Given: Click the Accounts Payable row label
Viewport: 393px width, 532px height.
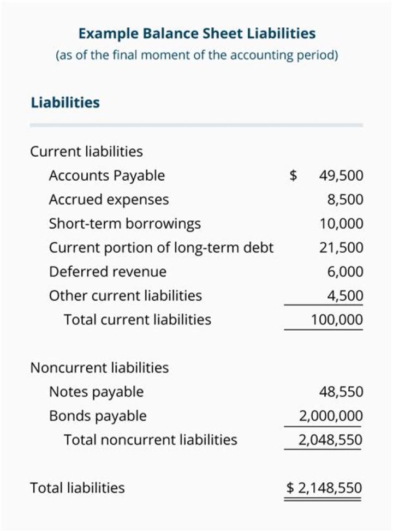Looking at the screenshot, I should pyautogui.click(x=107, y=176).
